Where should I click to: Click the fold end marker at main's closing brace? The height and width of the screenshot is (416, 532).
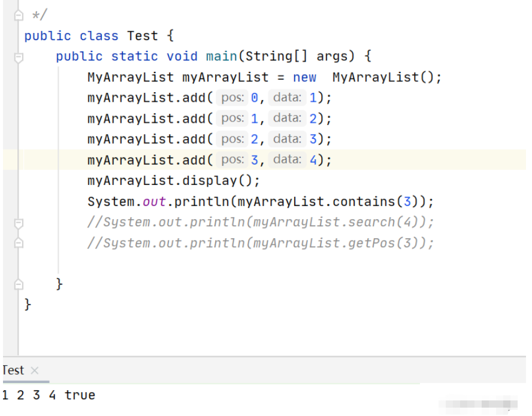[19, 284]
